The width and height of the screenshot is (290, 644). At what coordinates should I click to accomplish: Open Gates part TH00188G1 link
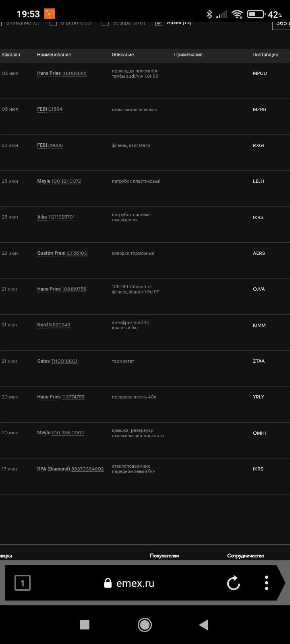64,361
